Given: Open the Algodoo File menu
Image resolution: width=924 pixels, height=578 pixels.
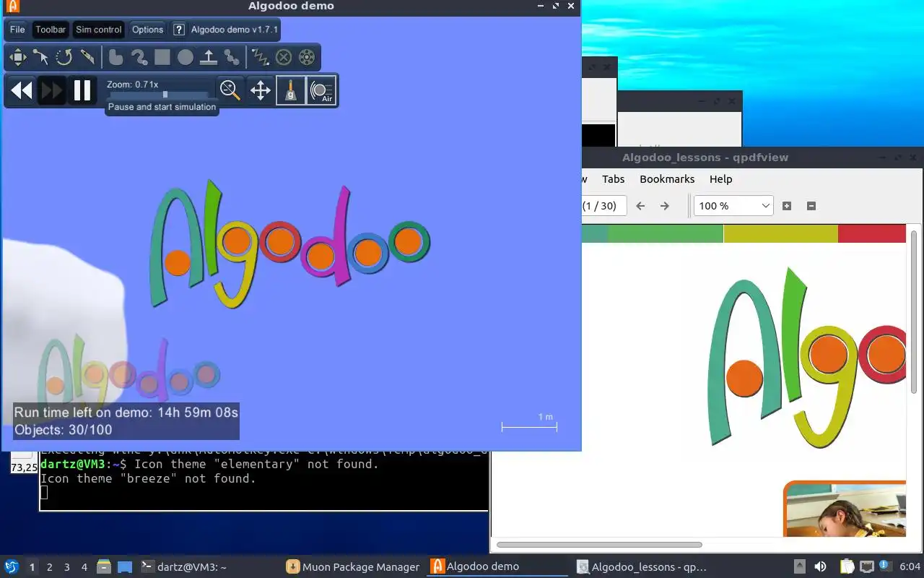Looking at the screenshot, I should (17, 30).
